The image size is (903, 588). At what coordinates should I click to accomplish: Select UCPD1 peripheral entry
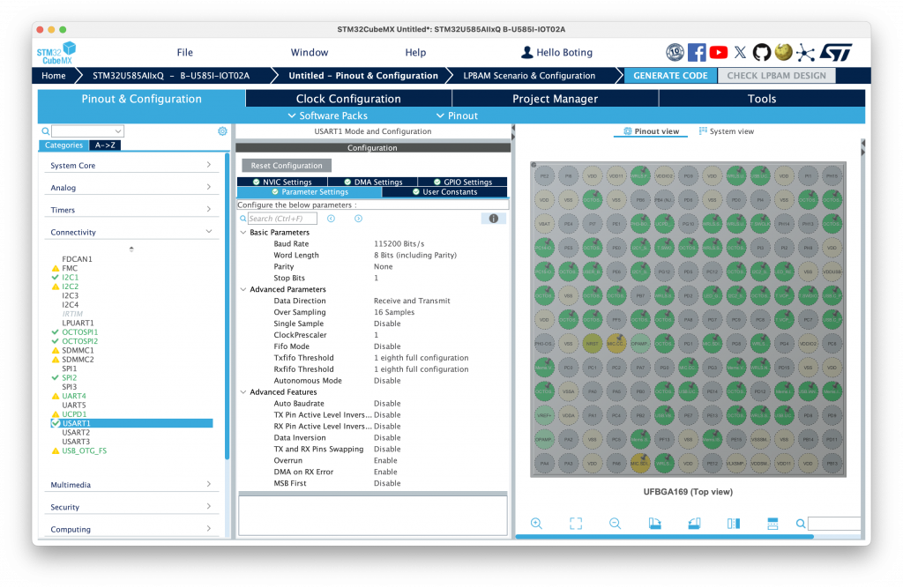[74, 414]
